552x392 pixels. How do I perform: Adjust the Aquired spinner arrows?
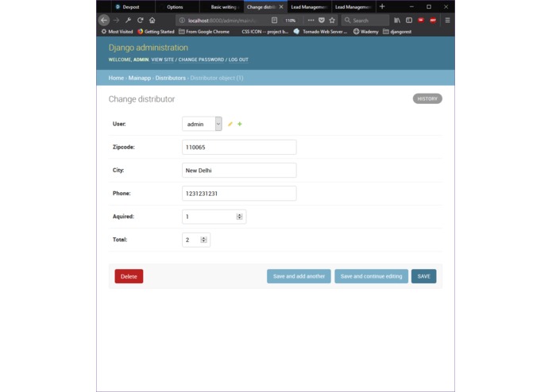239,217
